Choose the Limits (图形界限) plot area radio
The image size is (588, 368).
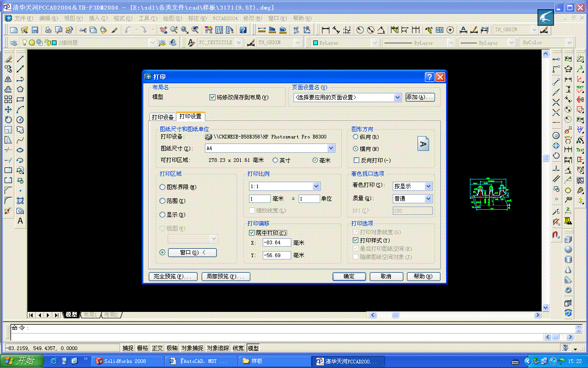[x=162, y=187]
